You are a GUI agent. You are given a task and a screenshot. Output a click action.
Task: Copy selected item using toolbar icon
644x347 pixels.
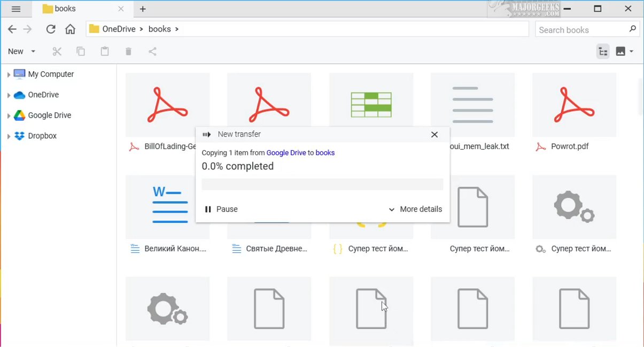pyautogui.click(x=81, y=51)
